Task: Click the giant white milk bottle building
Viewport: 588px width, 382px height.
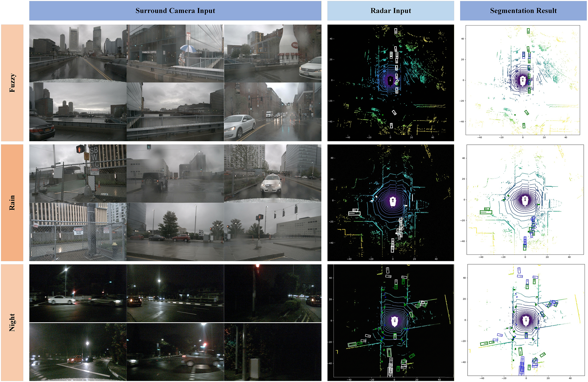Action: tap(289, 41)
